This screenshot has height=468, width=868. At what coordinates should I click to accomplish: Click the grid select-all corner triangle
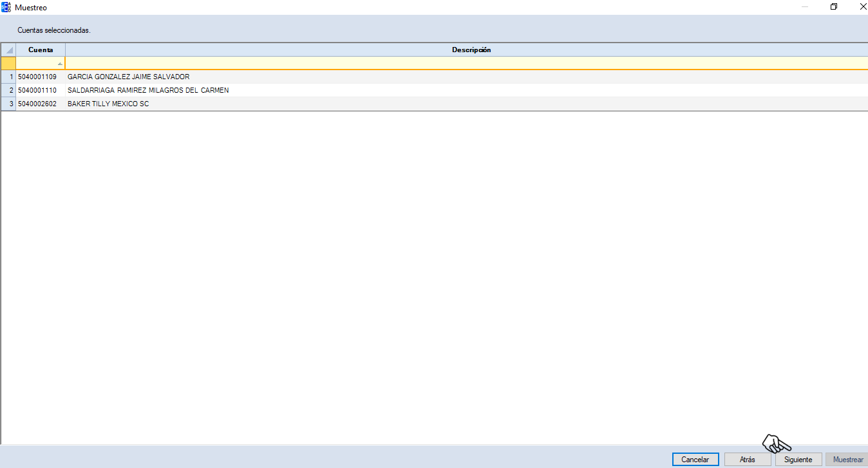[9, 50]
